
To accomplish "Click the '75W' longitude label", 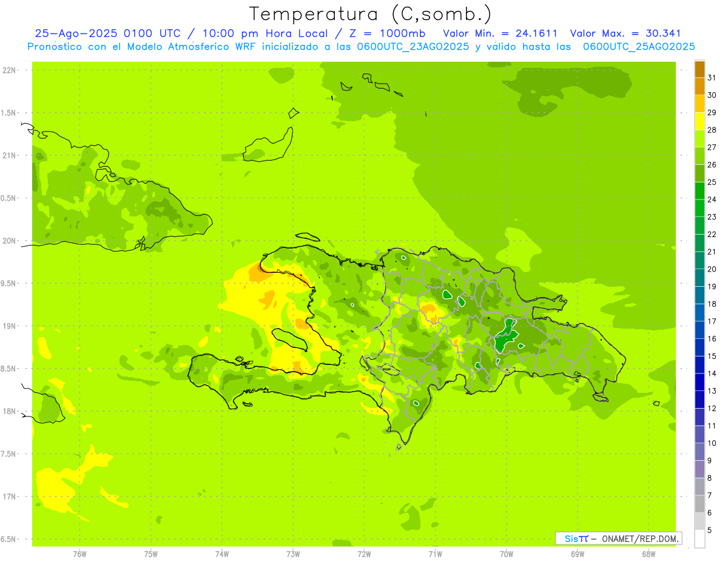I will tap(151, 554).
